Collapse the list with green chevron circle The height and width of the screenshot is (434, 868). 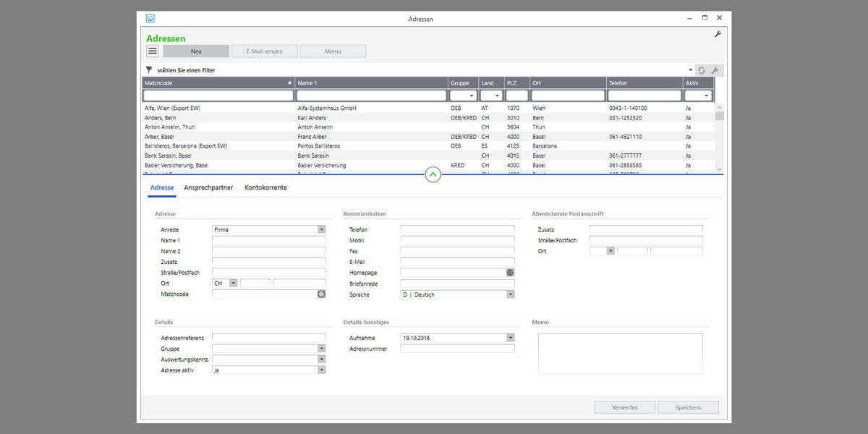pos(433,174)
